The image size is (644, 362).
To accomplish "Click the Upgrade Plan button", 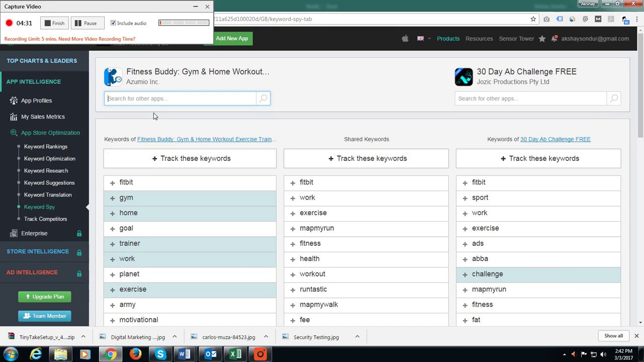I will (44, 297).
